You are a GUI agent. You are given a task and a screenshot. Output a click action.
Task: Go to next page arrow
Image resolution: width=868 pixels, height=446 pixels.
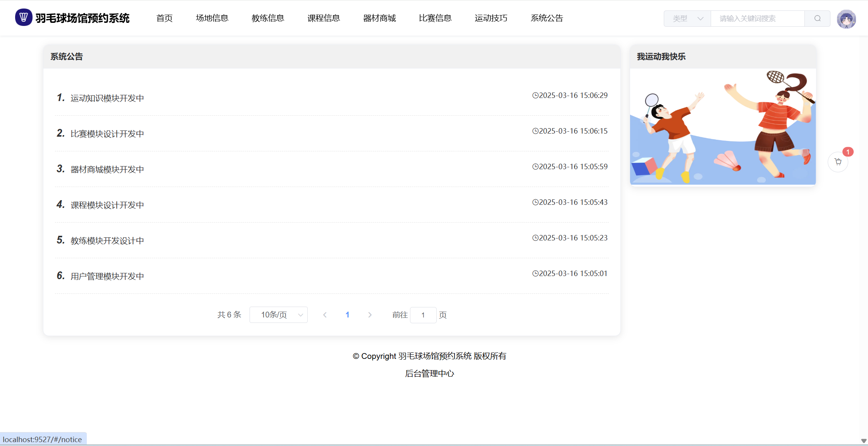[370, 315]
